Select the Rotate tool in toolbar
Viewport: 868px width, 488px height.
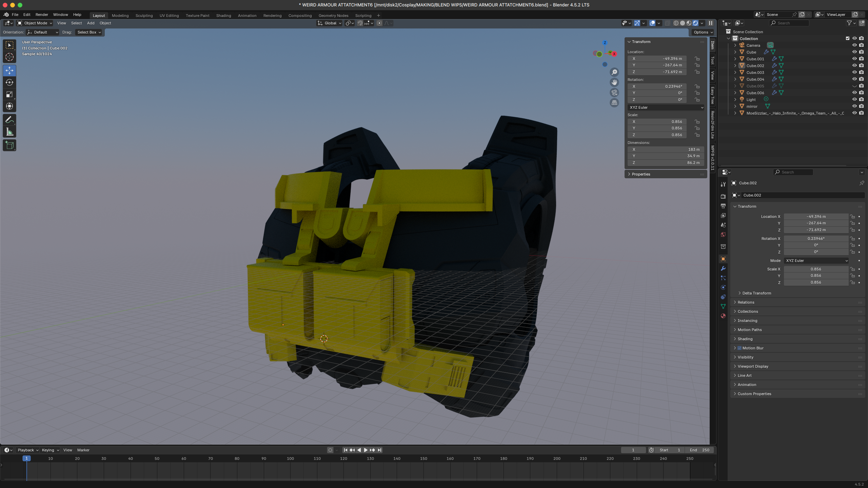[9, 82]
